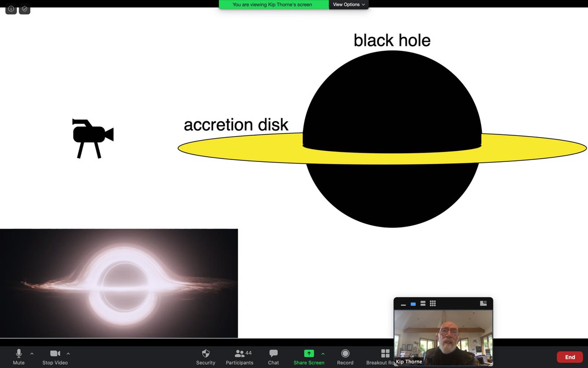End the Zoom meeting

[570, 357]
